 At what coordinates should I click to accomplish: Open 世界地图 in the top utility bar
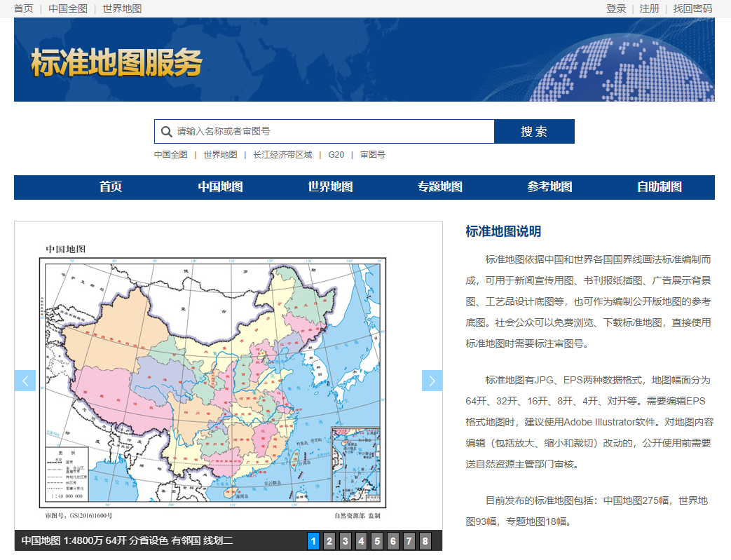(122, 8)
